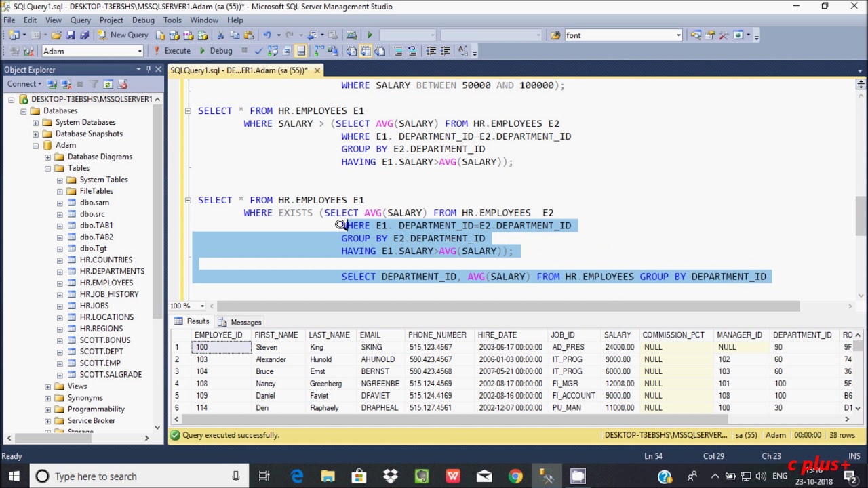This screenshot has width=868, height=488.
Task: Expand the HR.EMPLOYEES table node
Action: coord(60,283)
